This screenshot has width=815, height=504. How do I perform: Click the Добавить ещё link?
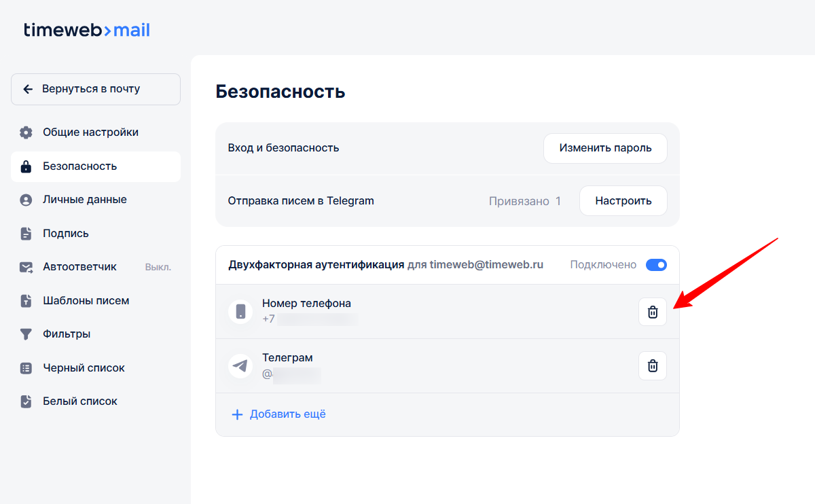pyautogui.click(x=287, y=414)
